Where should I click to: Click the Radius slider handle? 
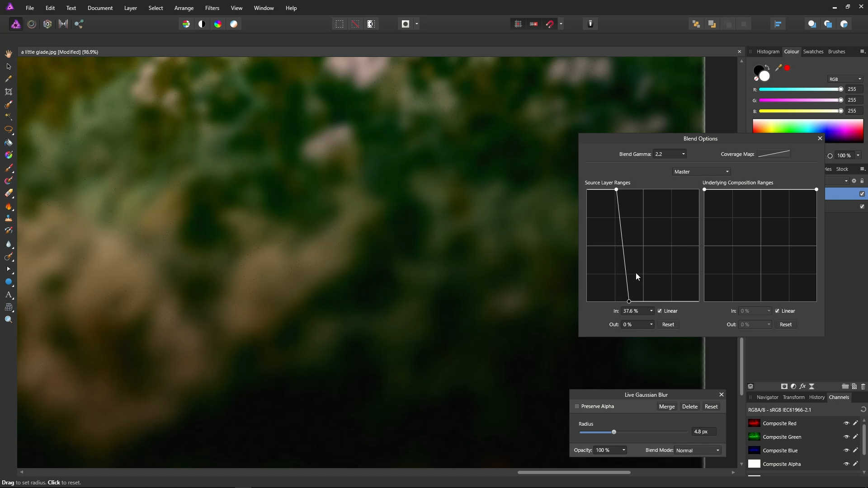[614, 432]
